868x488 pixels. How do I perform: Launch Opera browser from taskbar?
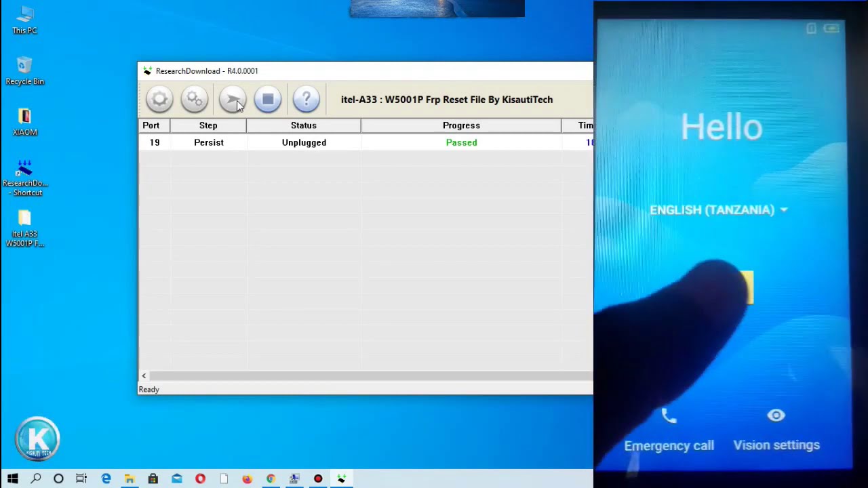pos(200,479)
